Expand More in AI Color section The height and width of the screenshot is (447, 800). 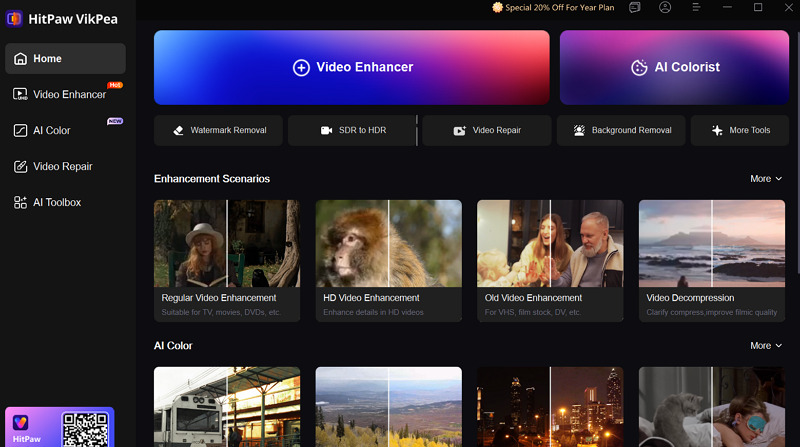tap(766, 346)
